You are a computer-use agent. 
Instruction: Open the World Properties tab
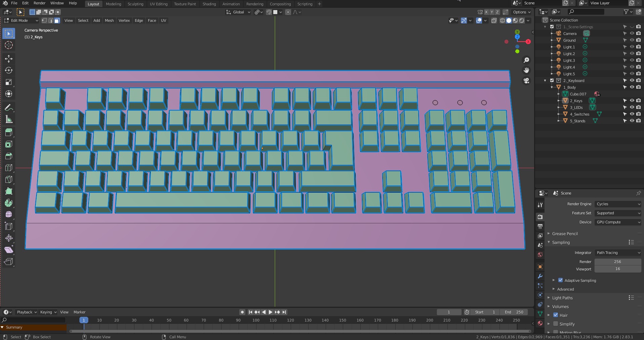pyautogui.click(x=540, y=255)
